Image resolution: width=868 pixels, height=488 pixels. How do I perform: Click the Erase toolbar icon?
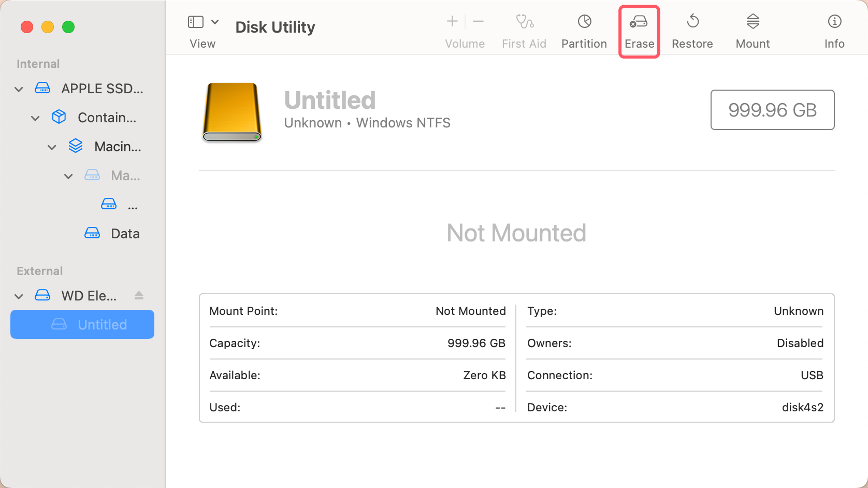pos(639,30)
